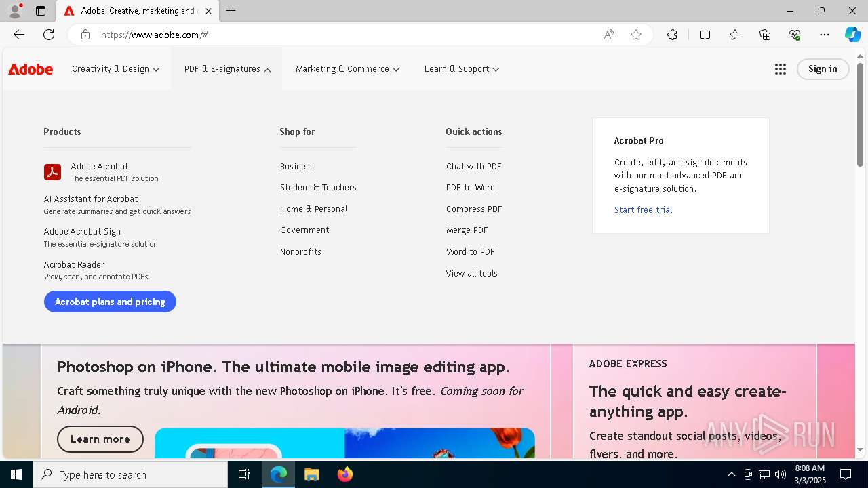Open PDF to Word quick action
Image resolution: width=868 pixels, height=488 pixels.
pyautogui.click(x=471, y=187)
